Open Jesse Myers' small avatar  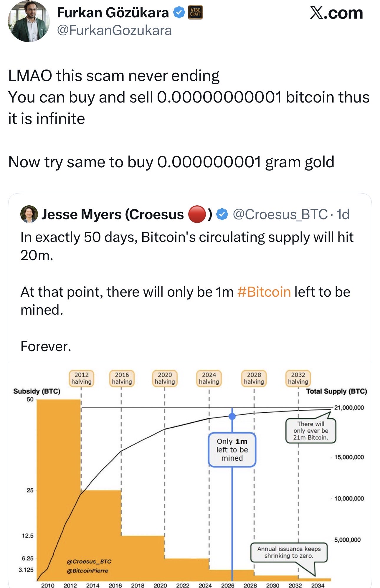[29, 214]
